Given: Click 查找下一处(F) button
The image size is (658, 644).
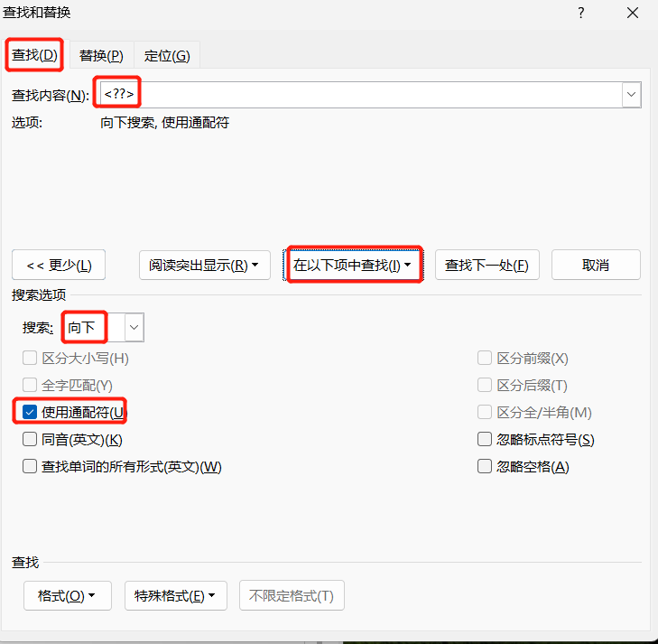Looking at the screenshot, I should tap(487, 265).
